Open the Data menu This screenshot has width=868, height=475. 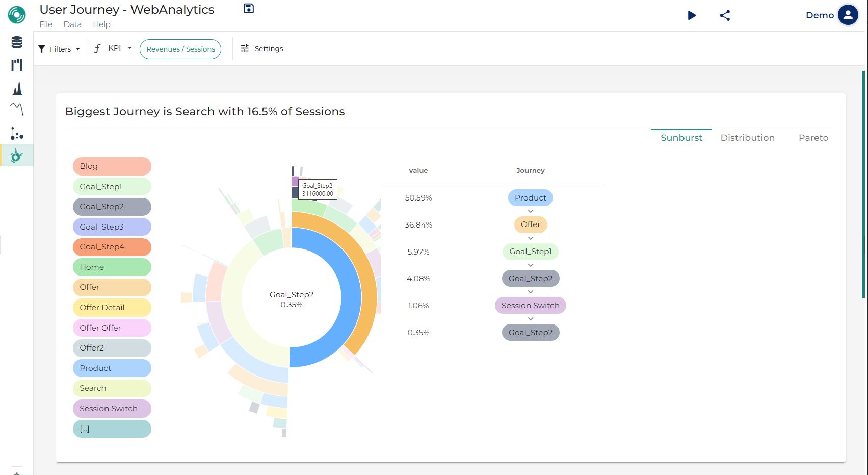[72, 24]
